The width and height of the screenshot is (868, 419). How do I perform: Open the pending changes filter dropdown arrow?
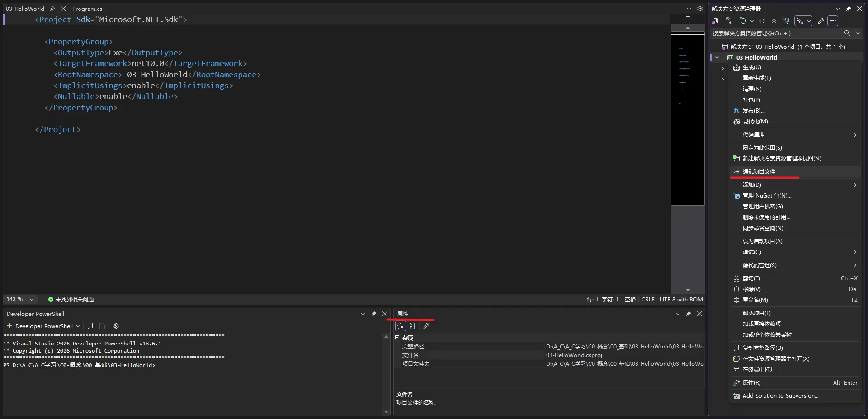point(752,21)
